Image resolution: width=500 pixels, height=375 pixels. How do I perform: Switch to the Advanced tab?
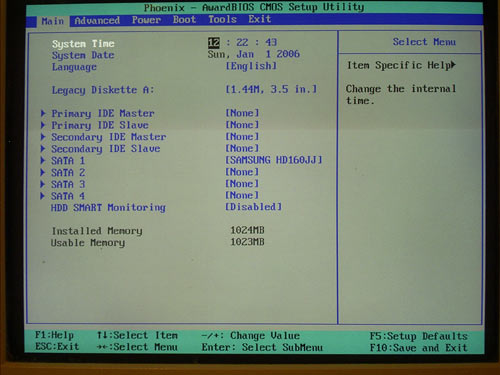(97, 21)
